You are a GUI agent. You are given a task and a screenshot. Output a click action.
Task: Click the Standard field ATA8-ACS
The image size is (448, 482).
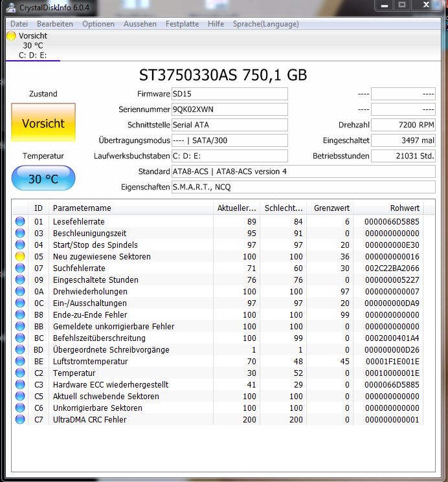[x=304, y=171]
